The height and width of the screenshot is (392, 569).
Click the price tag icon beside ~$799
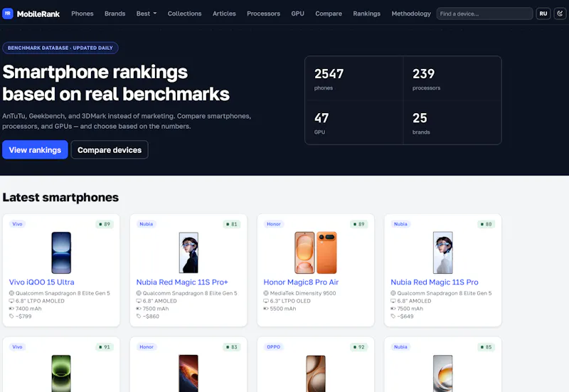click(11, 316)
